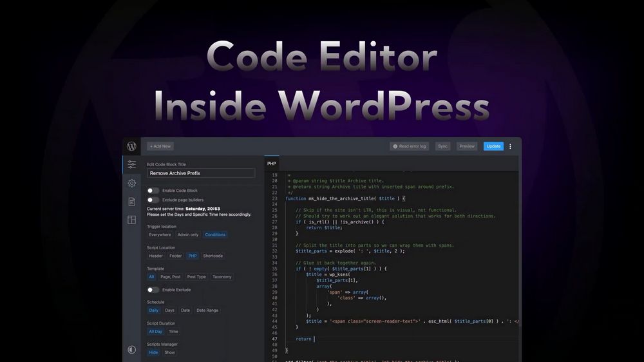The height and width of the screenshot is (362, 644).
Task: Select All under Template
Action: [151, 277]
